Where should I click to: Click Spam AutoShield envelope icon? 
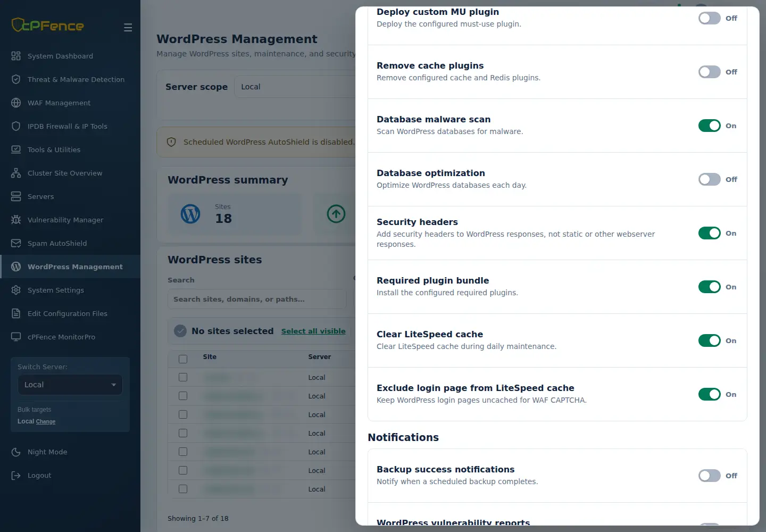pyautogui.click(x=16, y=243)
